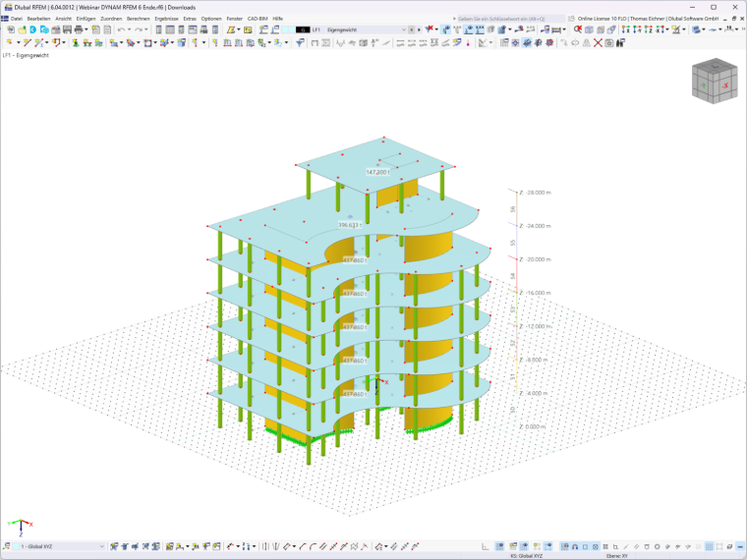Click the redo arrow icon
The image size is (747, 560).
click(139, 29)
